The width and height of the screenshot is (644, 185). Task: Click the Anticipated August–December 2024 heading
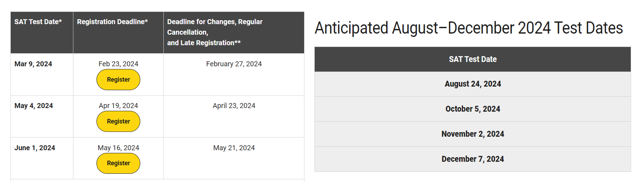tap(468, 28)
